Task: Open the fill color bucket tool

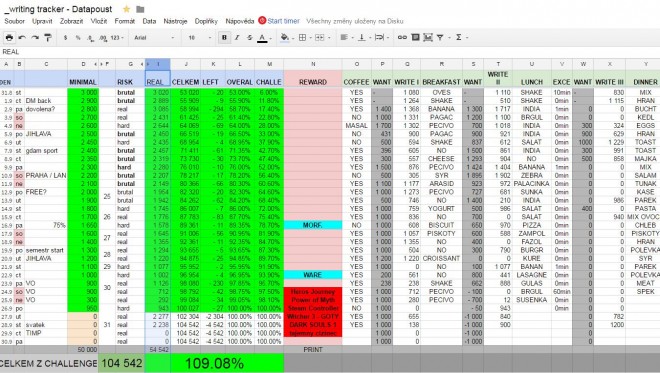Action: pyautogui.click(x=285, y=37)
